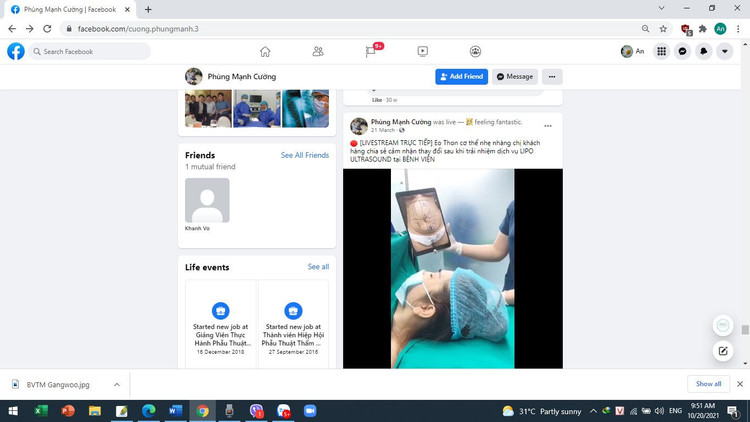Open the profile three-dots options menu
The height and width of the screenshot is (422, 750).
click(x=552, y=77)
